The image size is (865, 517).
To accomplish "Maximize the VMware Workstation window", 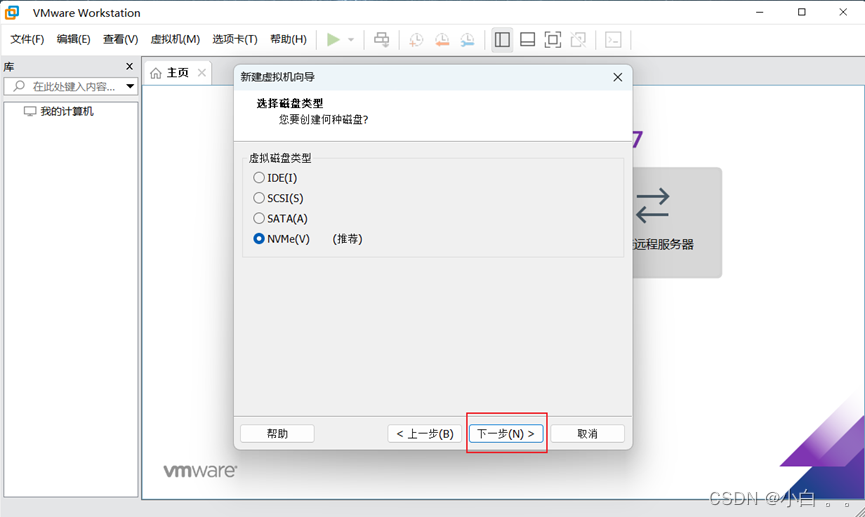I will pyautogui.click(x=802, y=12).
